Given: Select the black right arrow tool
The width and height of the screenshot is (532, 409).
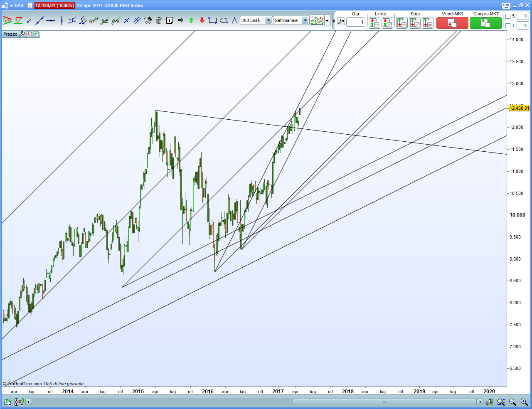Looking at the screenshot, I should click(180, 20).
